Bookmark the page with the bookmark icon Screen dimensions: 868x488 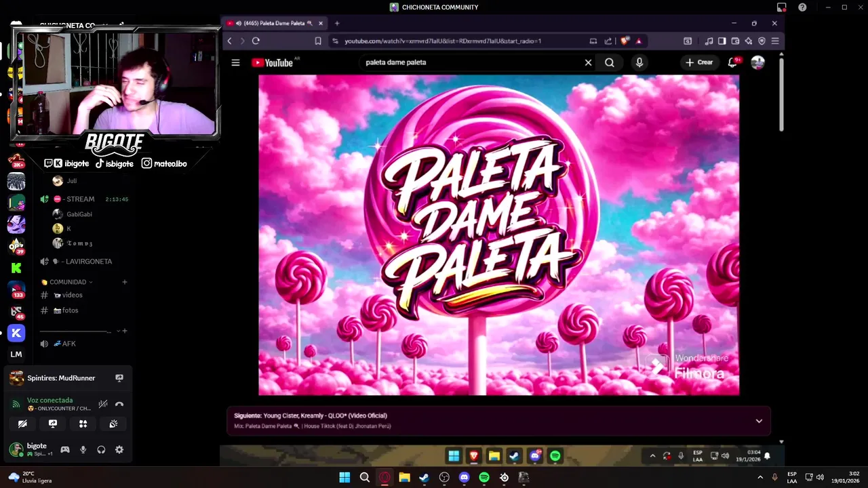click(318, 41)
